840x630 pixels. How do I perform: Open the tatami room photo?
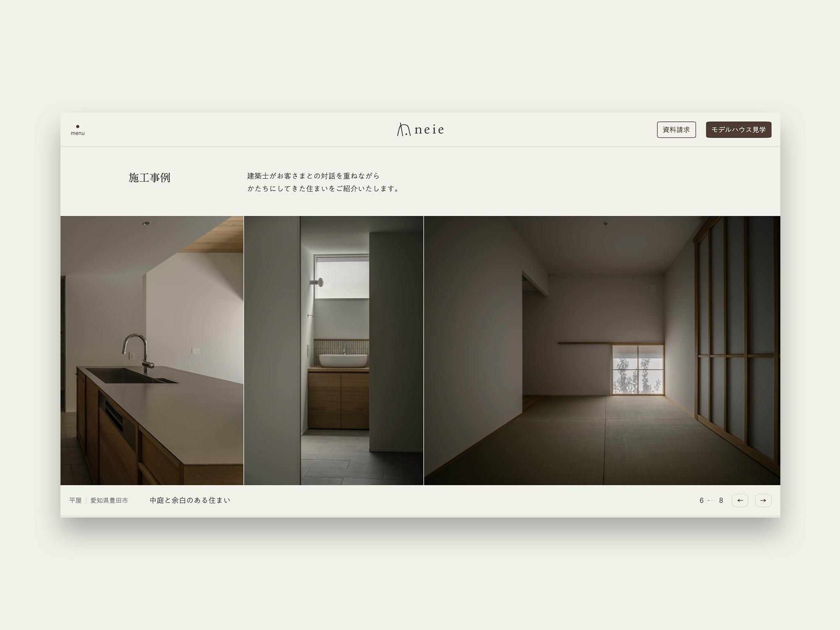(602, 350)
